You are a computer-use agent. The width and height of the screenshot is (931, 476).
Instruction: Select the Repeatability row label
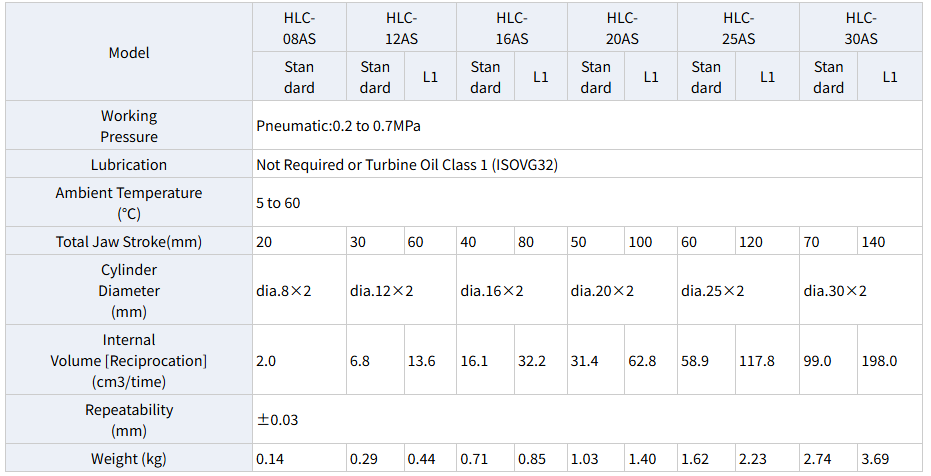129,420
